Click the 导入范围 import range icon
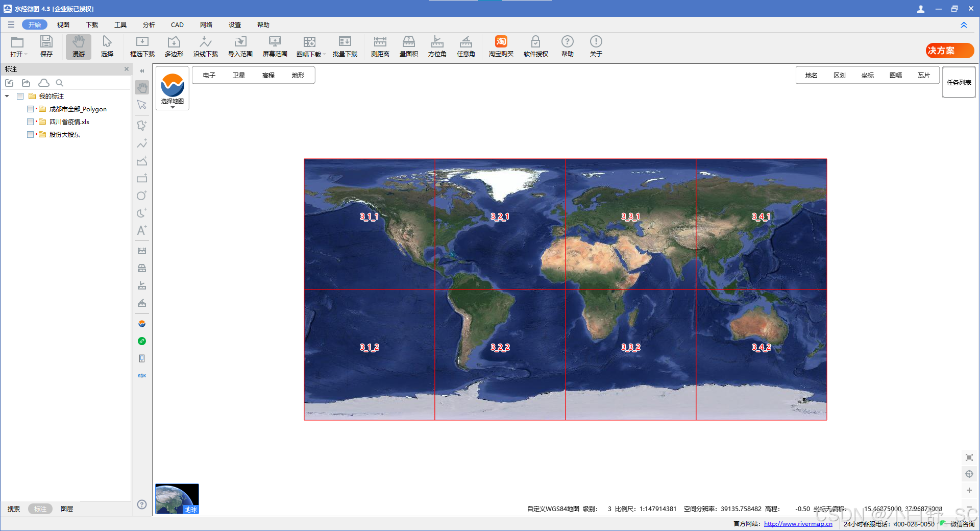This screenshot has height=531, width=980. pyautogui.click(x=240, y=46)
